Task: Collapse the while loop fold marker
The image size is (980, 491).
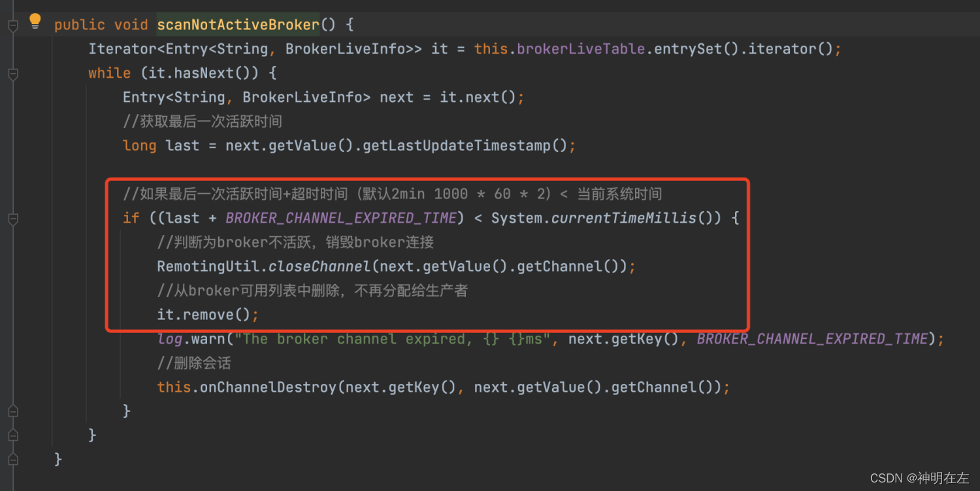Action: (x=12, y=74)
